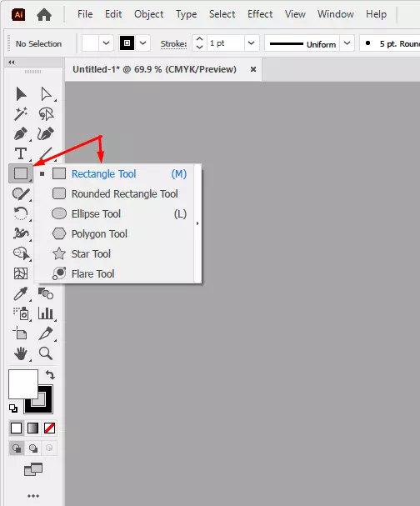
Task: Open Change Screen Mode button
Action: tap(33, 469)
